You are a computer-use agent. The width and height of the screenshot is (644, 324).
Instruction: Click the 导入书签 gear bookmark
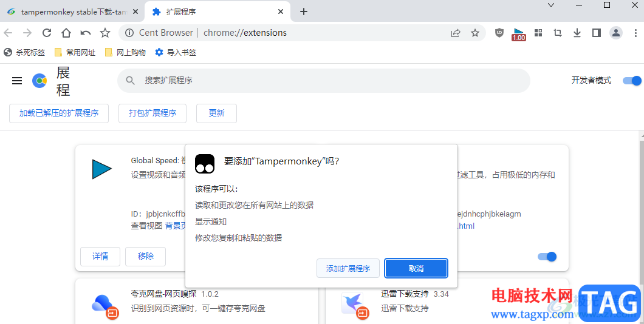coord(176,53)
